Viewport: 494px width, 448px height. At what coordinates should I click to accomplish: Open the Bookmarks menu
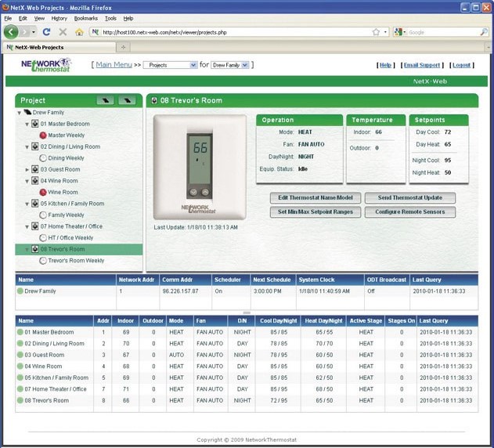(x=85, y=18)
